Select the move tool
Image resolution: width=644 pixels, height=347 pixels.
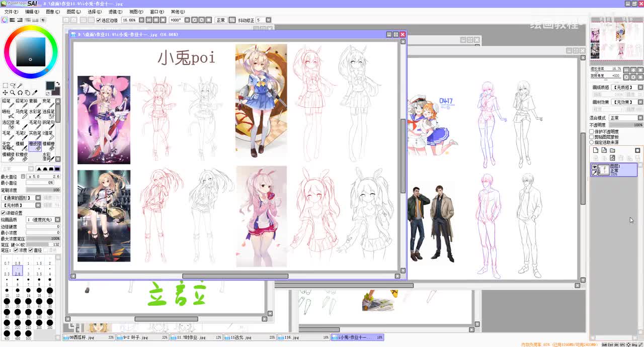[x=5, y=93]
